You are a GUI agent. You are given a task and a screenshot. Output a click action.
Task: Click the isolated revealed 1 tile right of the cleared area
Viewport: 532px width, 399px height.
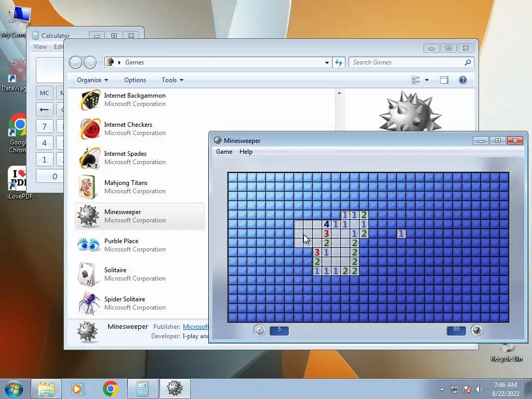(x=401, y=233)
